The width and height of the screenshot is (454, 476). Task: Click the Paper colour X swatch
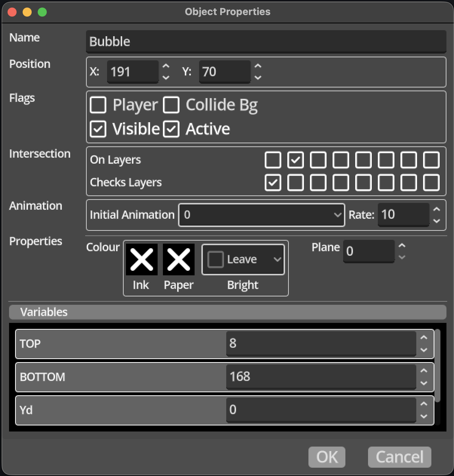point(178,259)
